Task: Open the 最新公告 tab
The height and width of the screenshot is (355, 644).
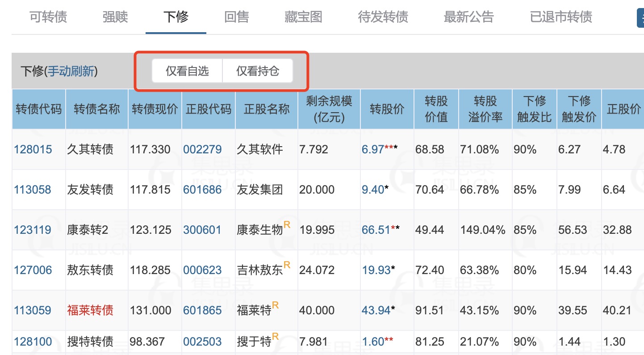Action: 469,17
